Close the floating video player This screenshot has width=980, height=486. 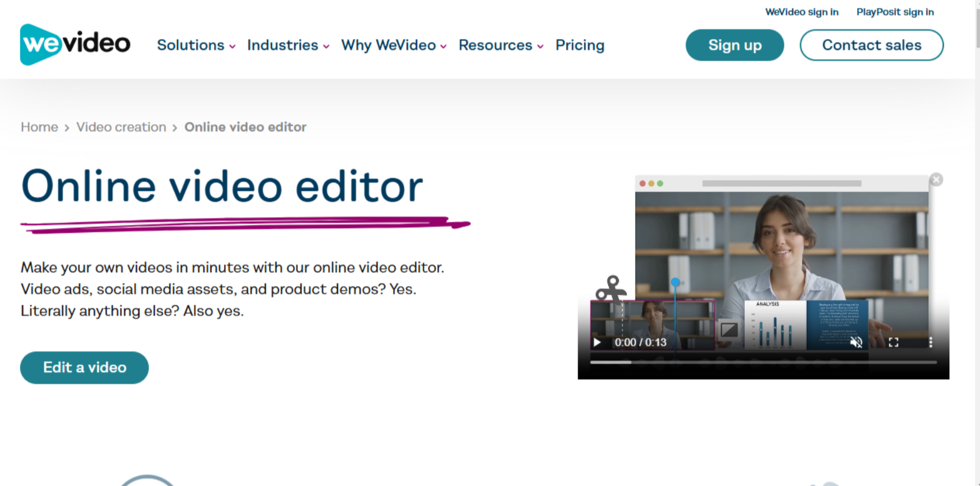[936, 180]
